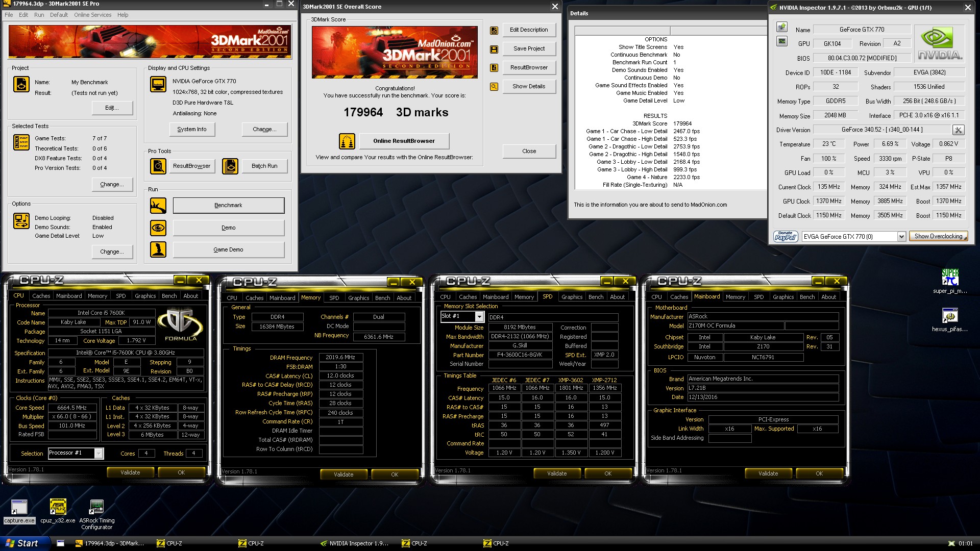Click the System Info button
This screenshot has width=980, height=551.
point(192,130)
